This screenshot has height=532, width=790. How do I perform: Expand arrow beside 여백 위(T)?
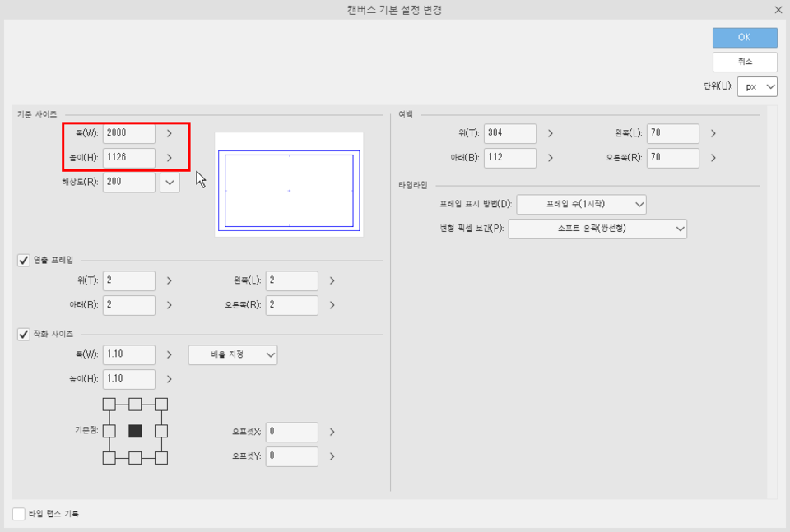click(551, 133)
